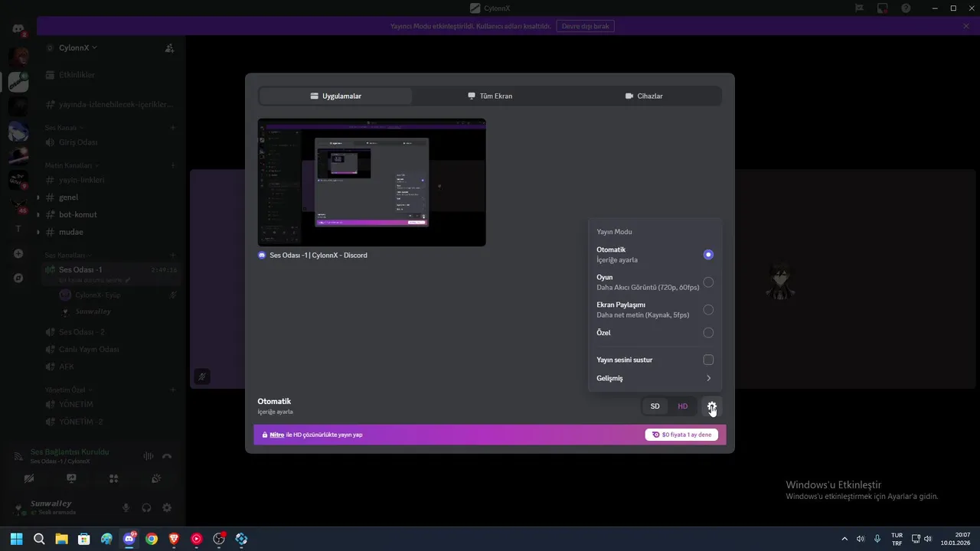
Task: Enable the Yayın sesini sustur checkbox
Action: tap(708, 360)
